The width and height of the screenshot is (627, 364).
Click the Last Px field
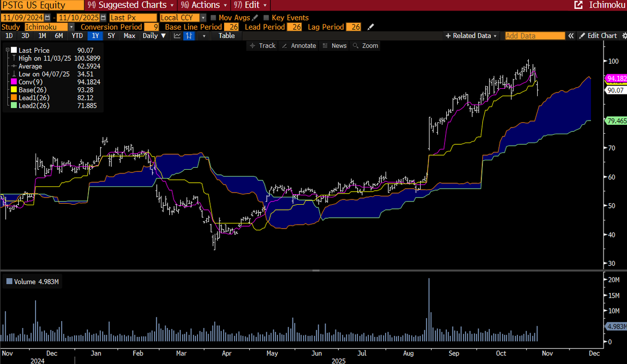pos(132,18)
